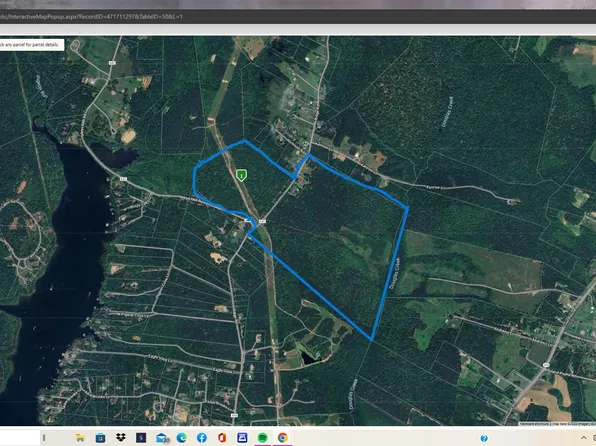Open the Keyboard shortcuts map link

point(534,424)
